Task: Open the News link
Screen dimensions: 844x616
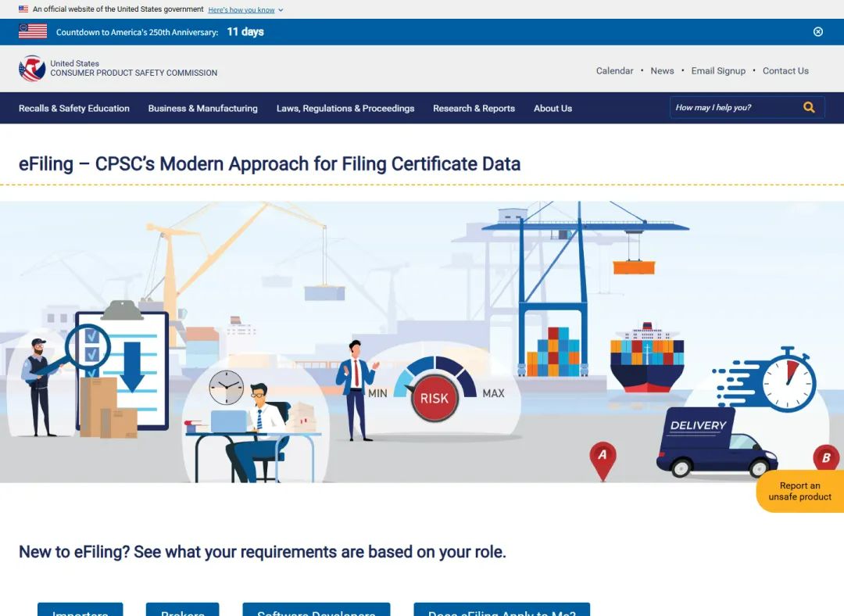Action: pos(662,70)
